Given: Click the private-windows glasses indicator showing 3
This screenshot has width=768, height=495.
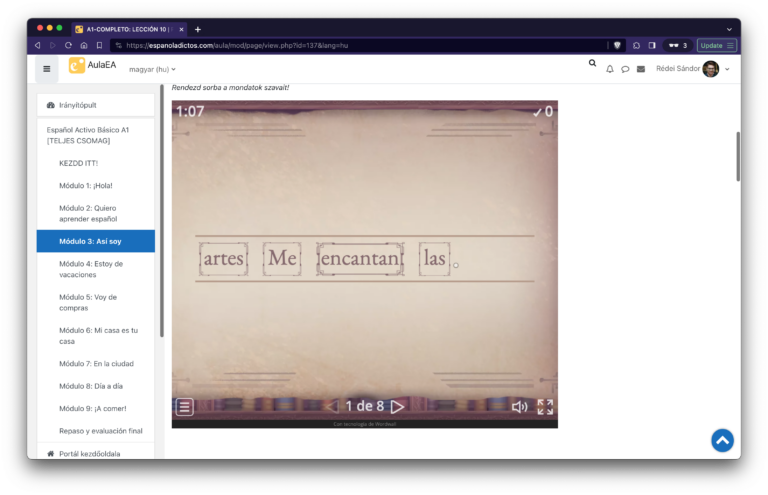Looking at the screenshot, I should pos(678,46).
